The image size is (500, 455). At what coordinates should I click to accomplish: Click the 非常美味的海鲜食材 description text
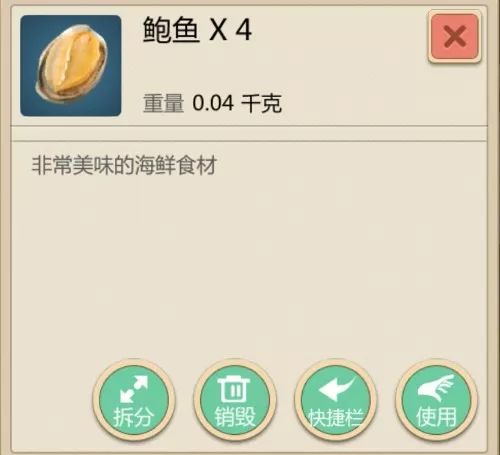click(124, 165)
